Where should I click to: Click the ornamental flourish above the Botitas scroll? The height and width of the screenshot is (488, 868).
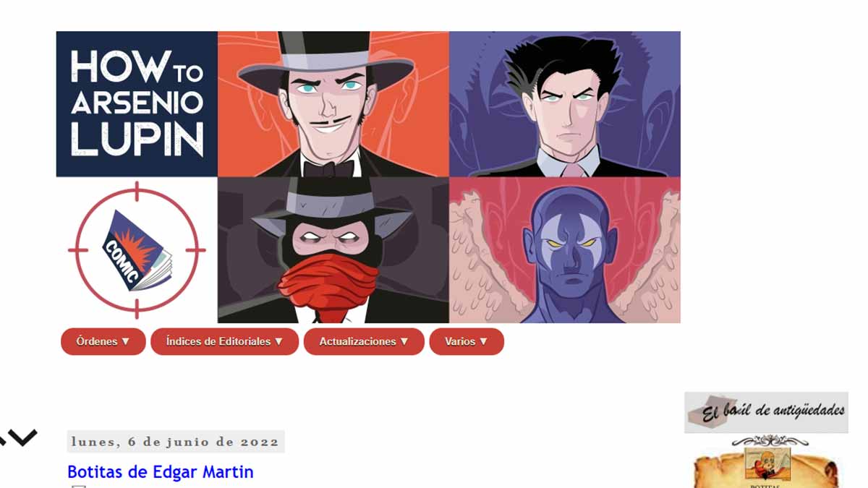pyautogui.click(x=769, y=440)
